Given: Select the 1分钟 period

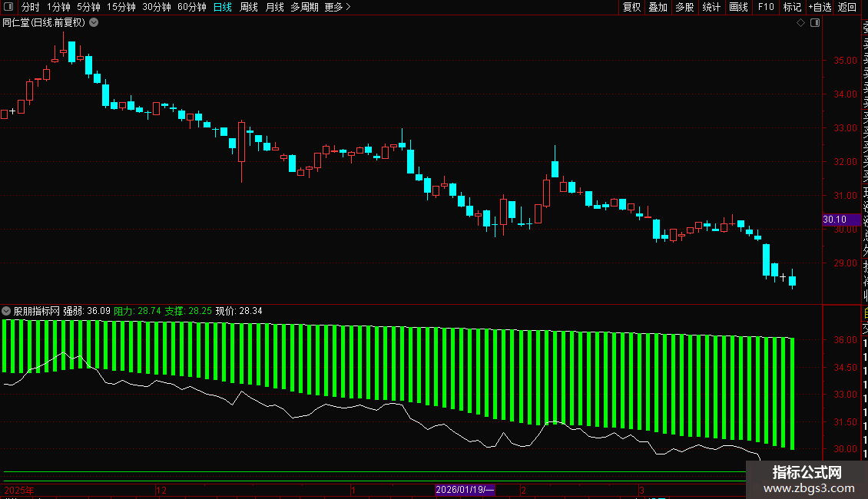Looking at the screenshot, I should click(58, 7).
